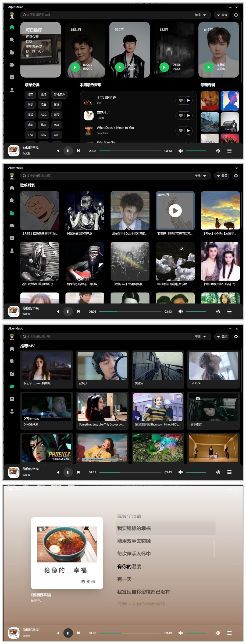246x644 pixels.
Task: Open the 登录 dropdown on 歌单列表 page
Action: pyautogui.click(x=222, y=176)
